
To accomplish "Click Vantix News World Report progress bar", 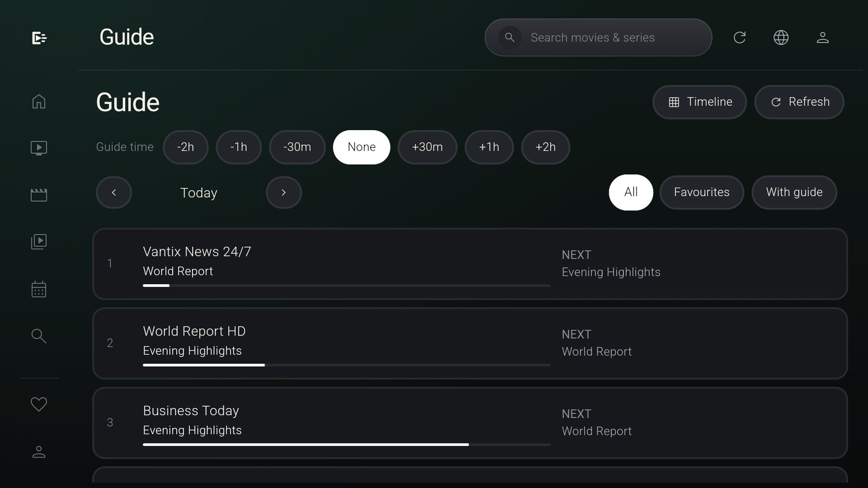I will [347, 285].
